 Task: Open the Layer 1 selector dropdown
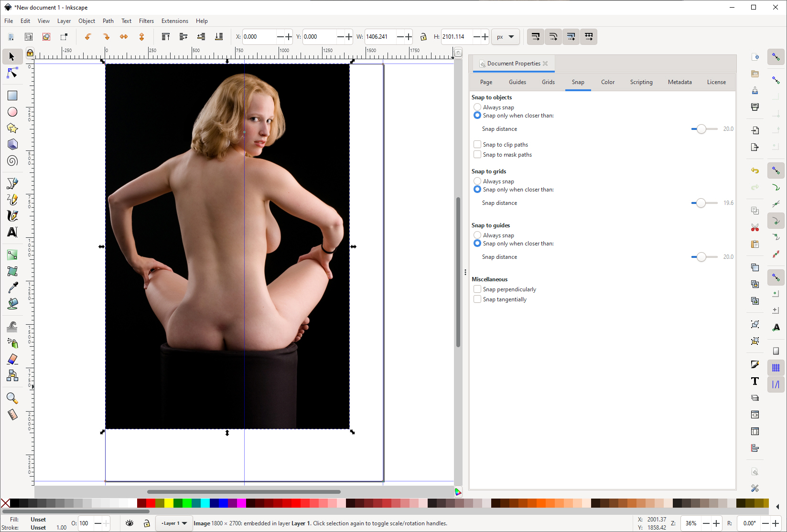click(174, 523)
